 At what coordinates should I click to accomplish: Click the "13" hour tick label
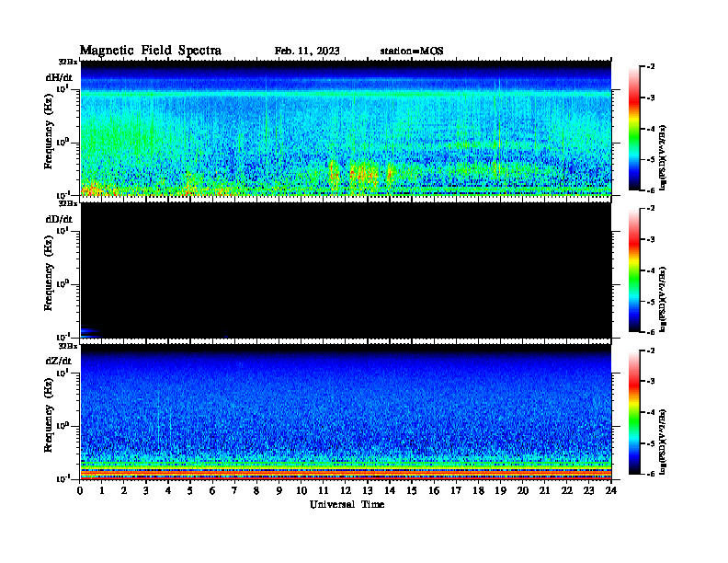[368, 490]
